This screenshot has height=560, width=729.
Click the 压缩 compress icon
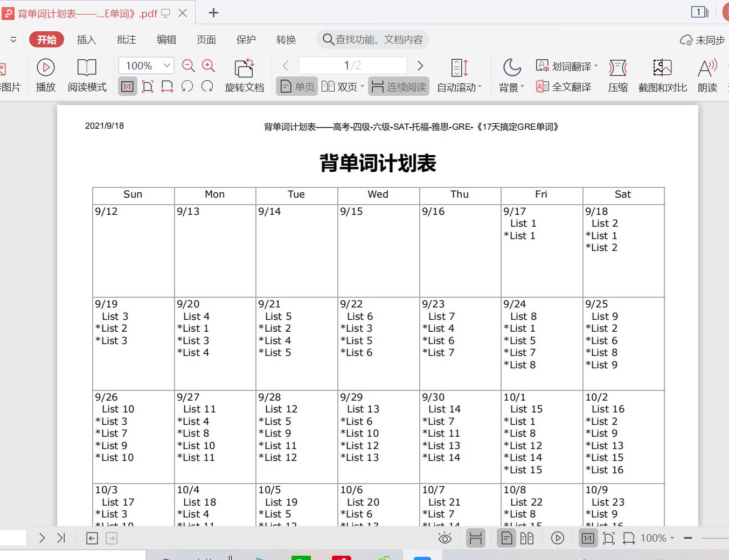click(x=617, y=68)
